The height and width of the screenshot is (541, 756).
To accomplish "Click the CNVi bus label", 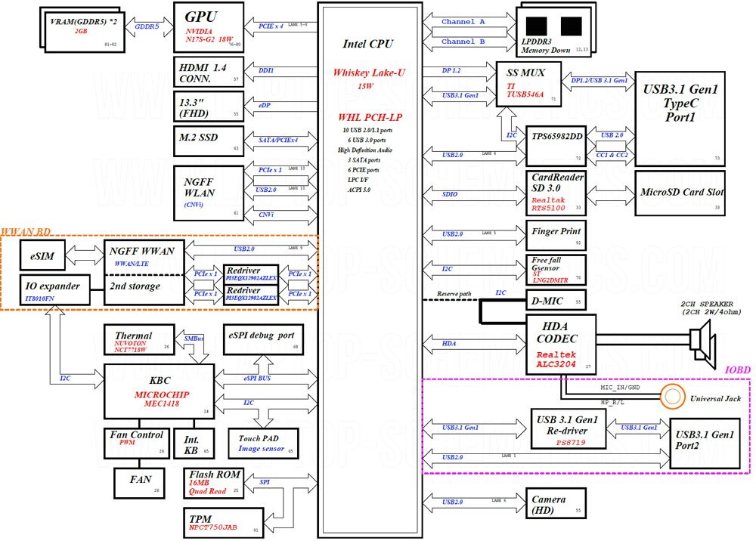I will [x=266, y=215].
